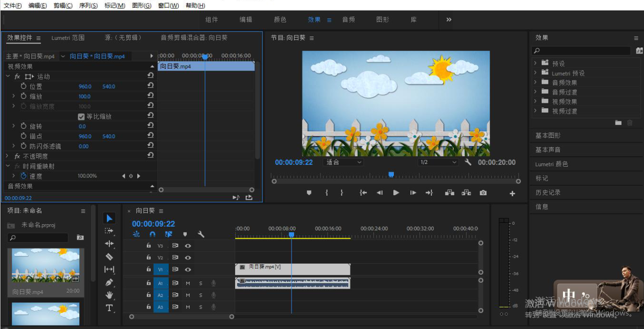Uncheck the 等比缩放 checkbox

coord(81,116)
